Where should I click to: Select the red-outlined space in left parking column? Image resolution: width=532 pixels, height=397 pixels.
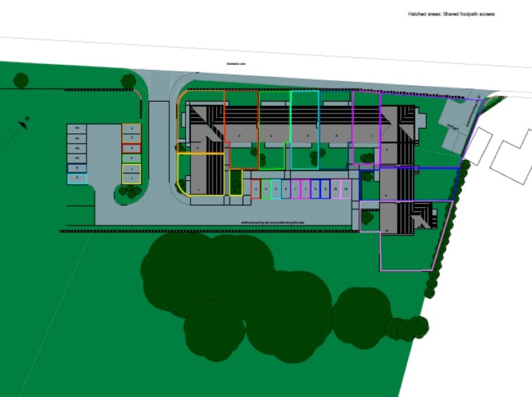(x=131, y=148)
